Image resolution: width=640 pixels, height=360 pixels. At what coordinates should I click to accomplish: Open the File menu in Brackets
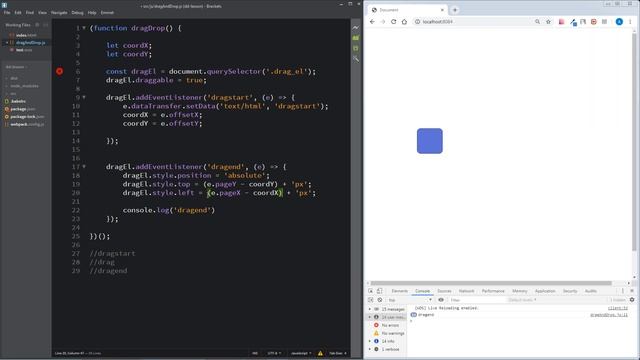point(7,13)
